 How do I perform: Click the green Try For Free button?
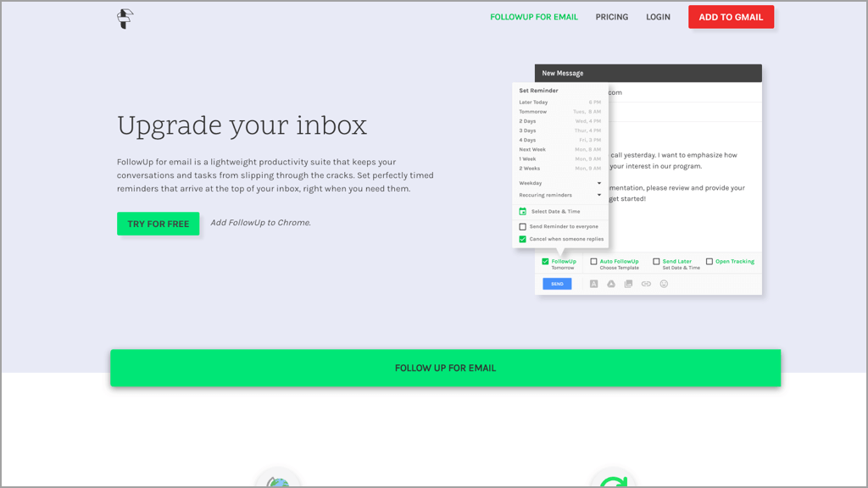[159, 224]
